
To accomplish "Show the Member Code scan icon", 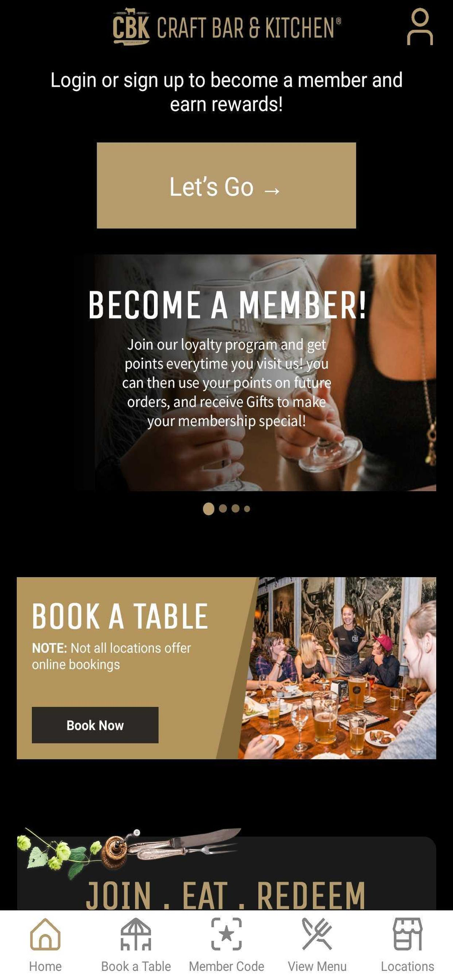I will (x=226, y=934).
